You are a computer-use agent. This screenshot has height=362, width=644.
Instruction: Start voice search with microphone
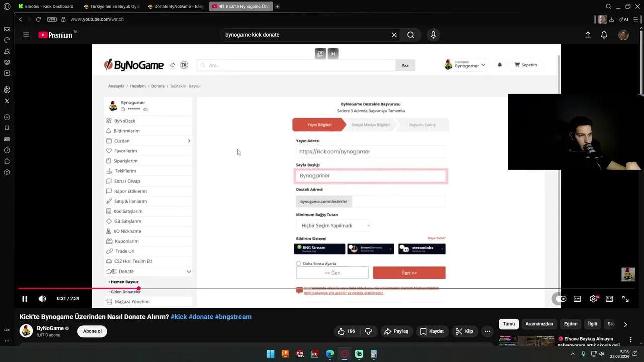433,35
